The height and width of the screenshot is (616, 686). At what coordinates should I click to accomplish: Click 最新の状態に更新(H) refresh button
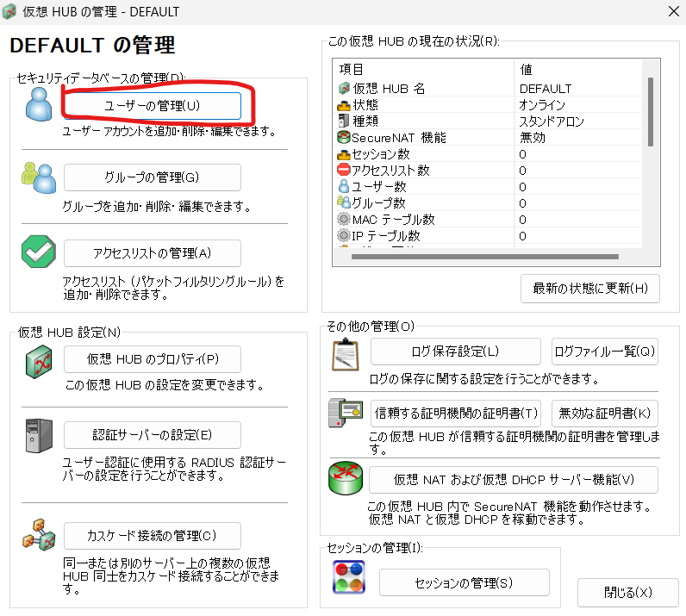[590, 289]
